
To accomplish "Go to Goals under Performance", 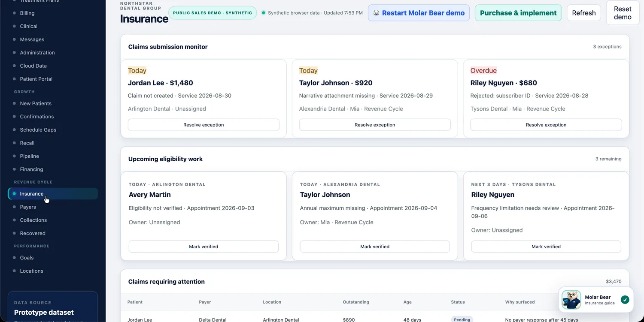I will tap(27, 258).
